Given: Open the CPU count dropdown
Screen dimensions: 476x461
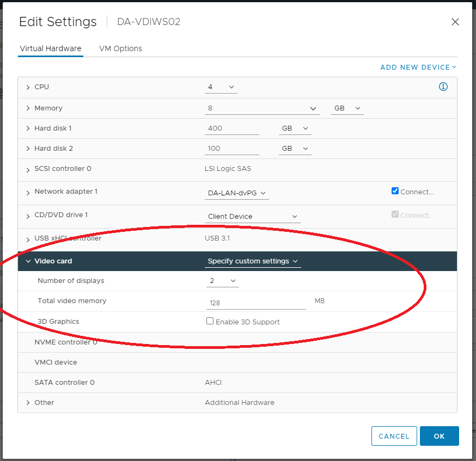Looking at the screenshot, I should point(221,87).
